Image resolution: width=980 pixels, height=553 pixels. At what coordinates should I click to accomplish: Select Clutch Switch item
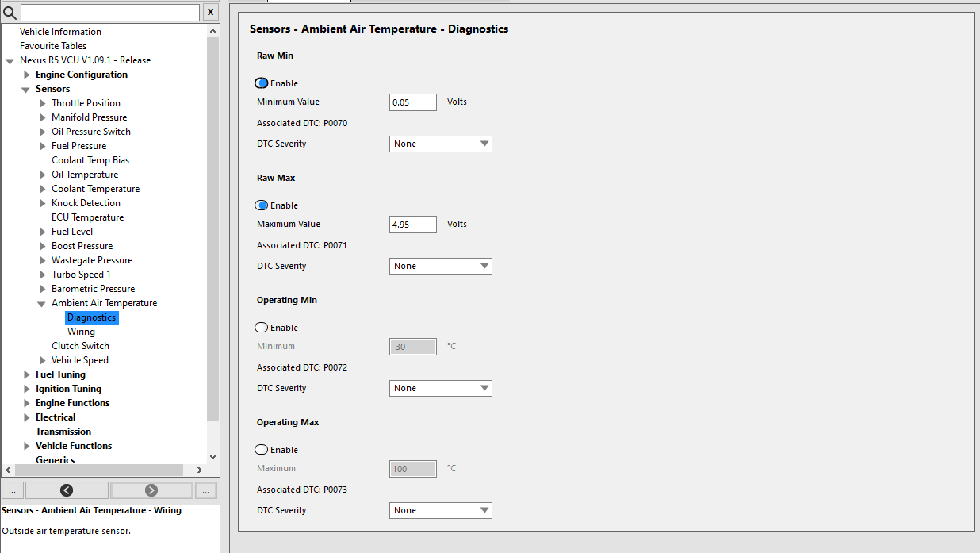coord(80,346)
